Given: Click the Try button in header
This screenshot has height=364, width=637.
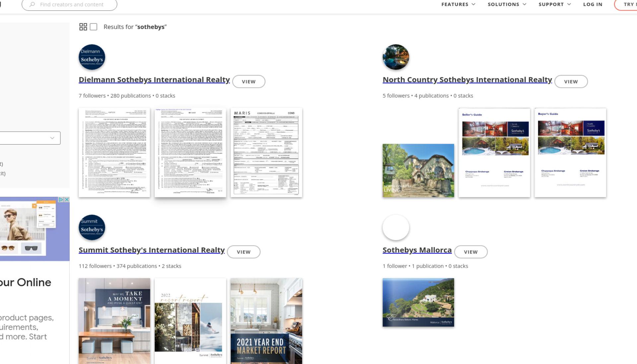Looking at the screenshot, I should (x=626, y=5).
